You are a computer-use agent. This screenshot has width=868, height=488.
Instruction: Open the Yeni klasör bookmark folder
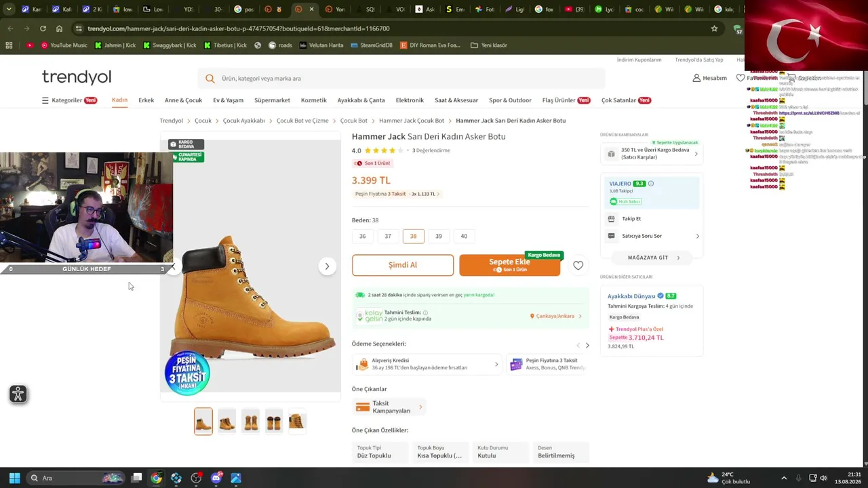[489, 45]
